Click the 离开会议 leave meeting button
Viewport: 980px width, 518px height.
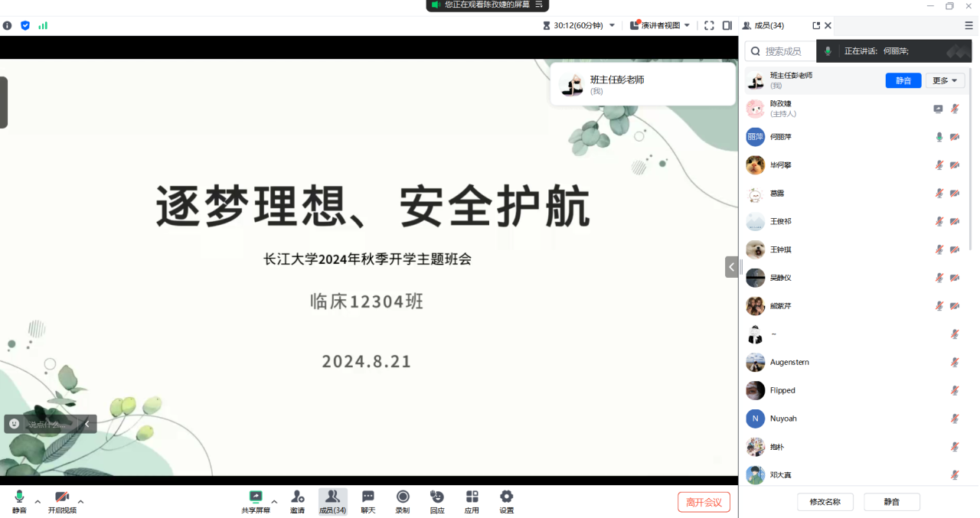point(704,502)
